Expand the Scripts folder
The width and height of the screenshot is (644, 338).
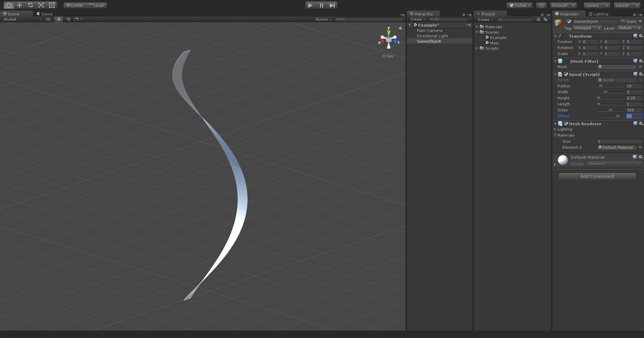click(477, 48)
